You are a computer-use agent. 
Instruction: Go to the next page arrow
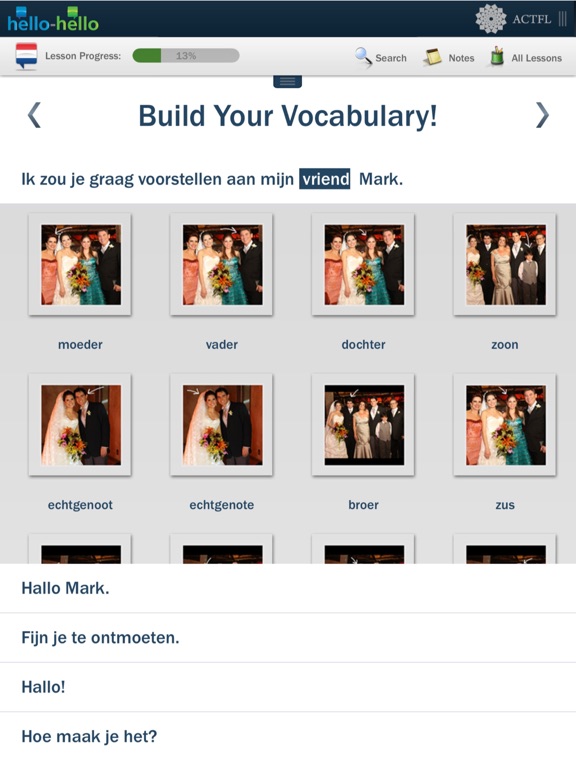tap(542, 115)
